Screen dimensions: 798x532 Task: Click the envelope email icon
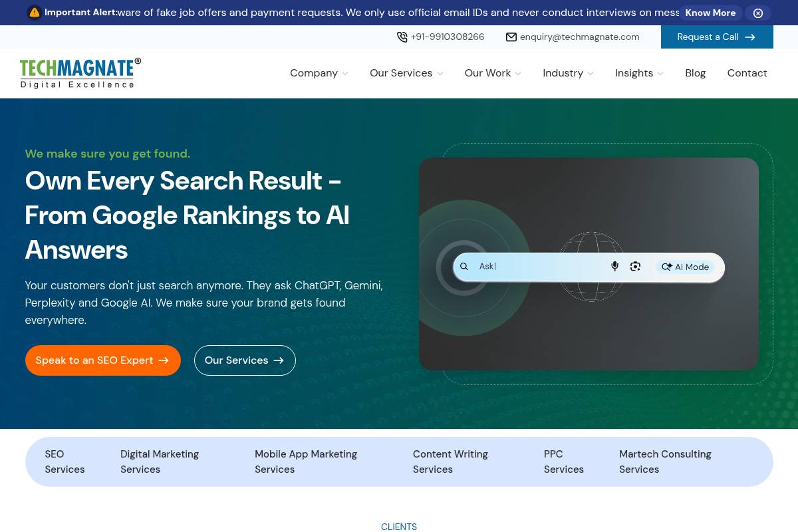pos(511,37)
